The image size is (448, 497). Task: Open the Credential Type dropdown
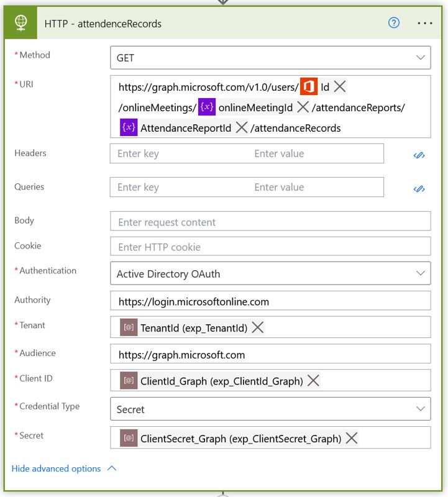tap(270, 409)
